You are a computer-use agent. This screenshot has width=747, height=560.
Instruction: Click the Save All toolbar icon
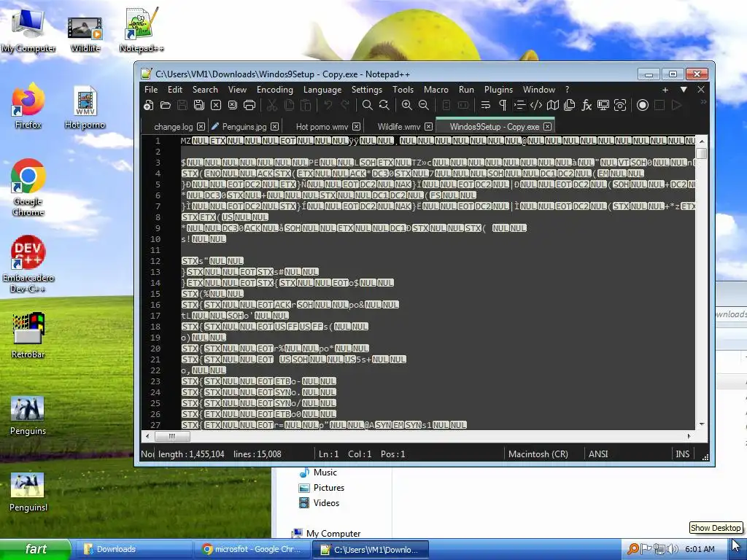199,105
